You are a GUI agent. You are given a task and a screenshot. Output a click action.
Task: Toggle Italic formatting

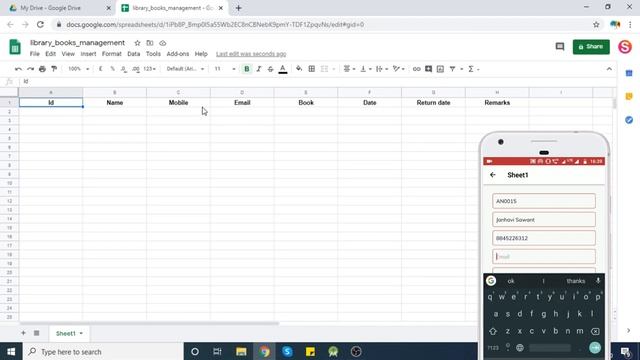pyautogui.click(x=259, y=69)
